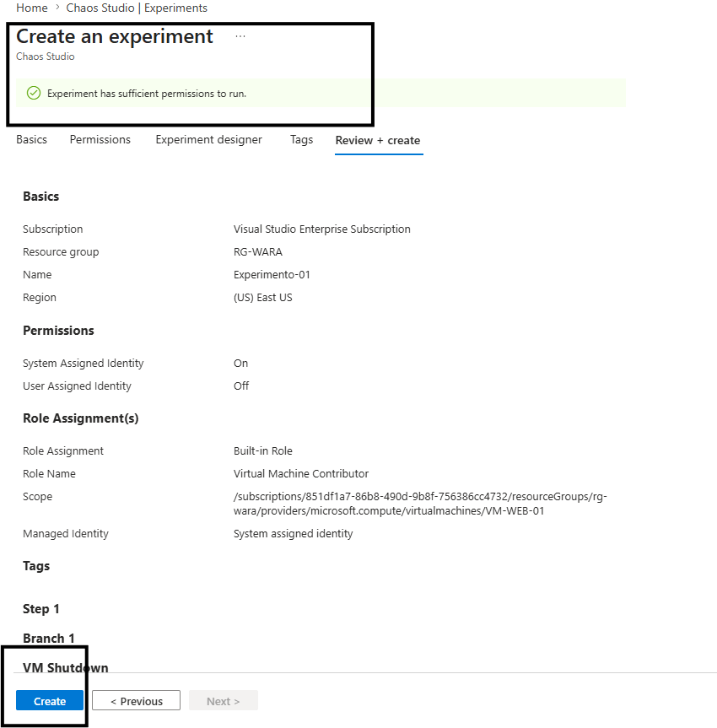Image resolution: width=717 pixels, height=728 pixels.
Task: Click the greyed-out Next button
Action: click(x=224, y=701)
